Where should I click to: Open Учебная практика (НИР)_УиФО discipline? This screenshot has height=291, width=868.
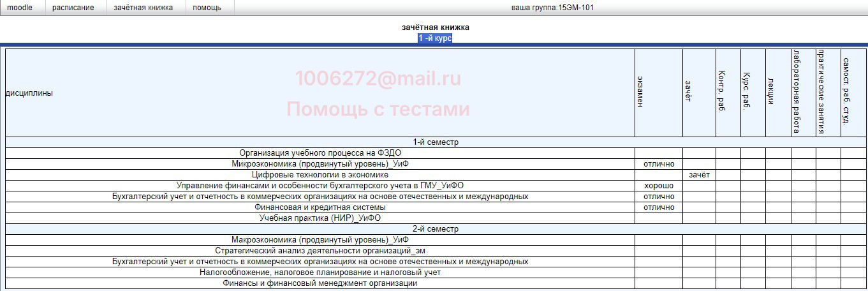click(x=320, y=218)
